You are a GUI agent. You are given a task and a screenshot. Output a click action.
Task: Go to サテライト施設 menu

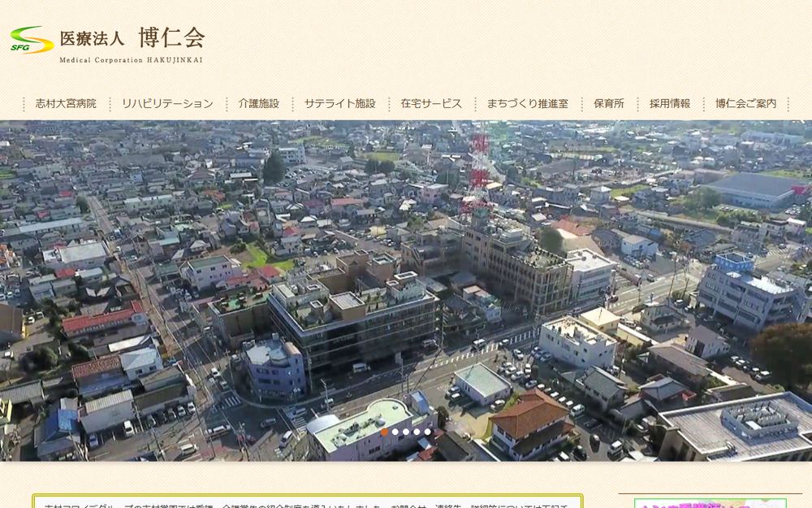click(339, 104)
